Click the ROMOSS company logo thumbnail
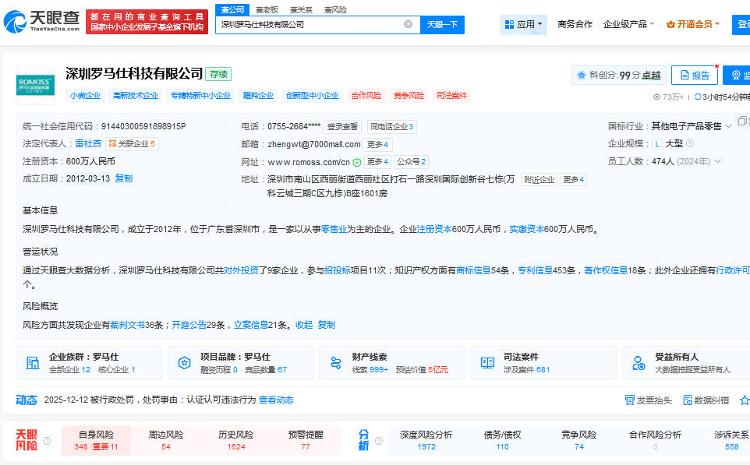This screenshot has height=465, width=750. coord(35,85)
